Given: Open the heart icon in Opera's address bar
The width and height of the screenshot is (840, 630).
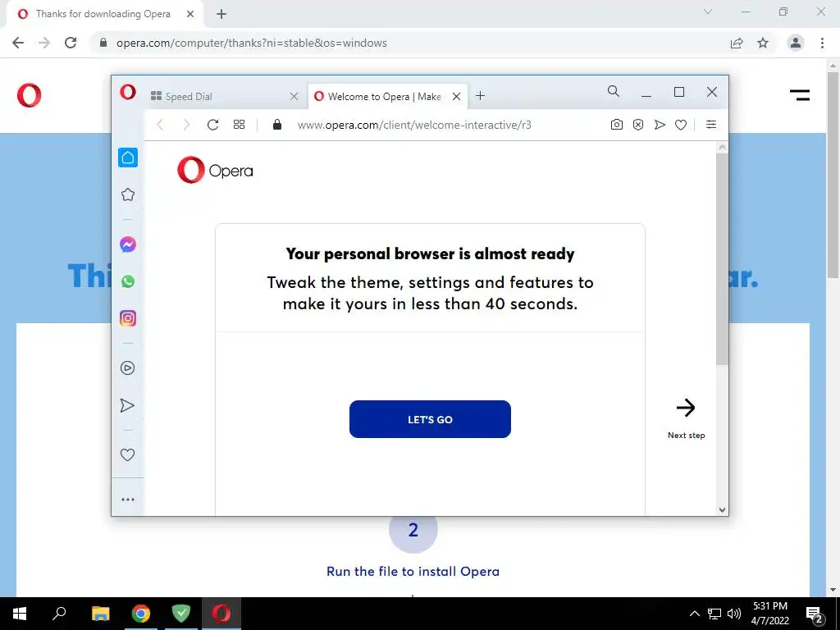Looking at the screenshot, I should click(681, 125).
